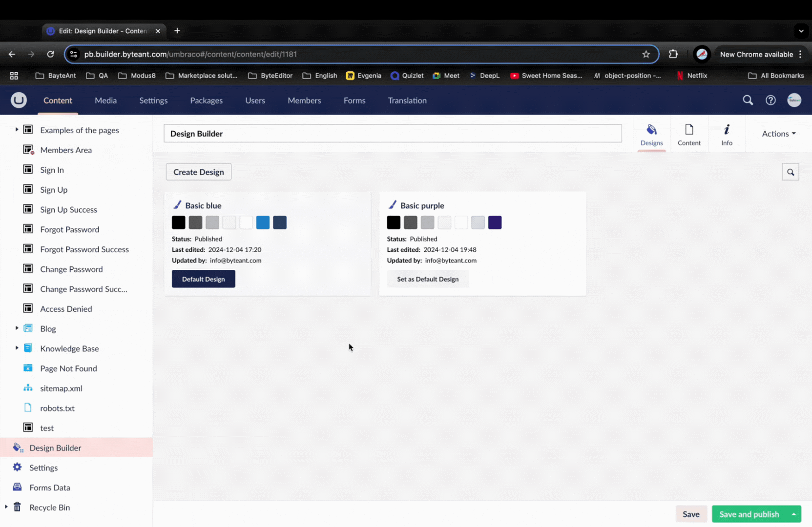This screenshot has height=527, width=812.
Task: Click the Umbraco logo icon
Action: pyautogui.click(x=19, y=100)
